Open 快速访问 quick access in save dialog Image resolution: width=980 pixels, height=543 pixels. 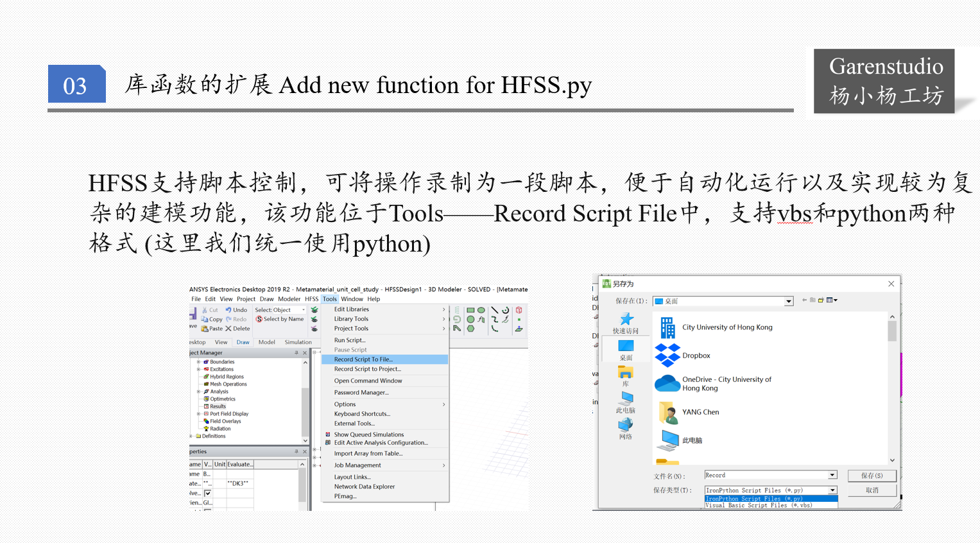coord(626,323)
